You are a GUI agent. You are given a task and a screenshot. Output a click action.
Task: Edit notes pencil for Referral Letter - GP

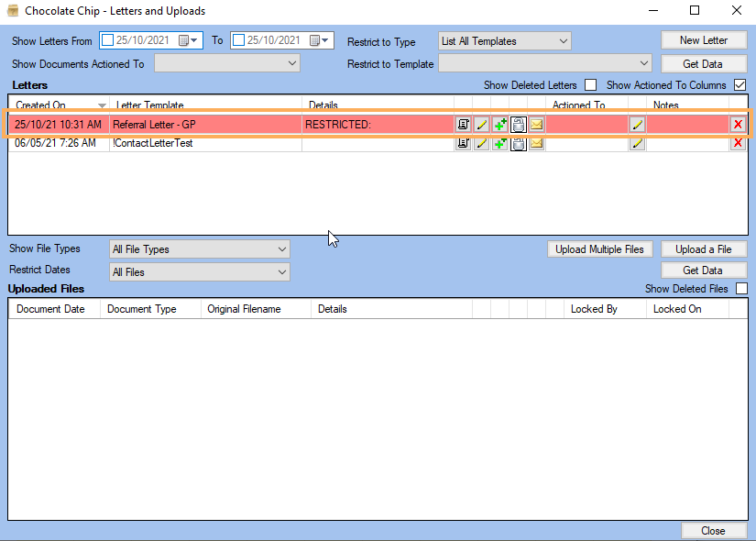[638, 125]
